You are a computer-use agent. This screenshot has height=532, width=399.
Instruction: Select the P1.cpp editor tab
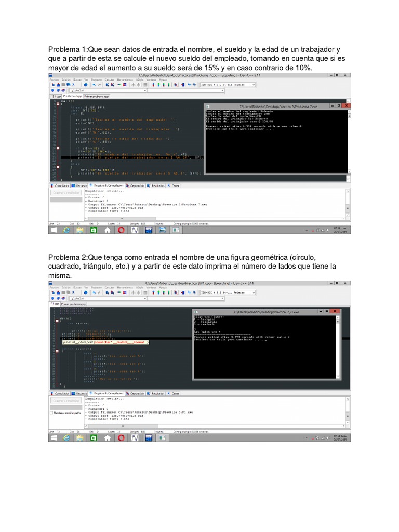click(55, 304)
